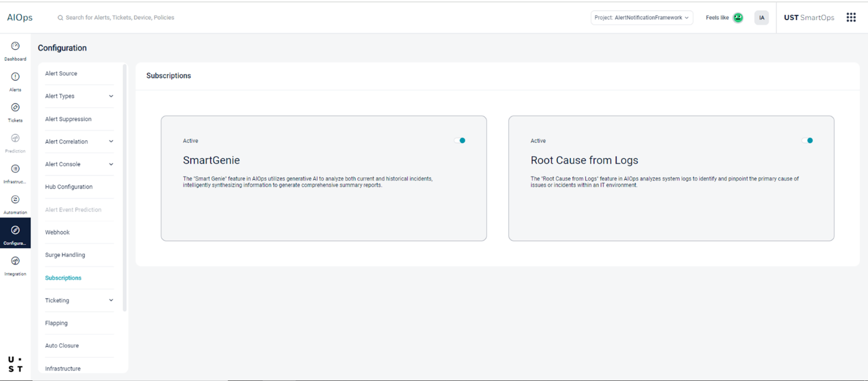Open the Automation sidebar icon
This screenshot has height=381, width=868.
[15, 200]
